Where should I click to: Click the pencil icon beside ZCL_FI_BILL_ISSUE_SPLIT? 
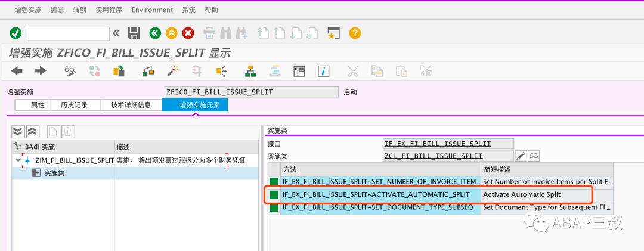[521, 156]
